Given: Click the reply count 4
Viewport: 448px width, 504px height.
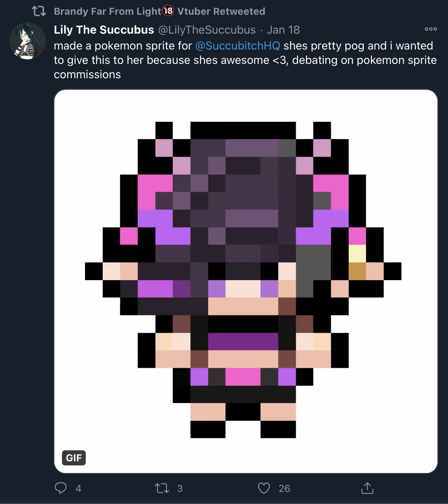Looking at the screenshot, I should coord(79,488).
